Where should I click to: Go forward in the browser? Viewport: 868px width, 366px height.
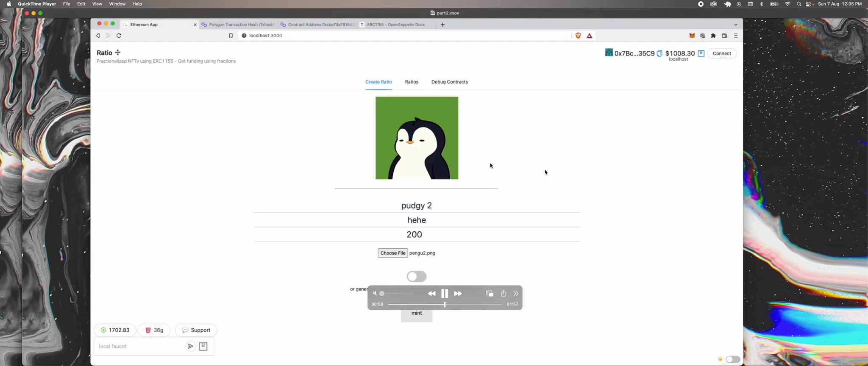click(x=108, y=36)
